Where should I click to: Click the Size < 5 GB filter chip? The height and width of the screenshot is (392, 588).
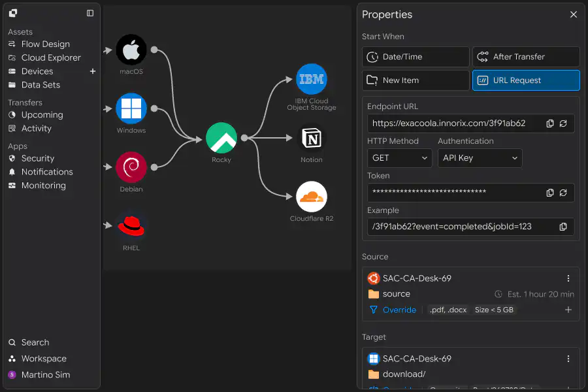(x=494, y=310)
